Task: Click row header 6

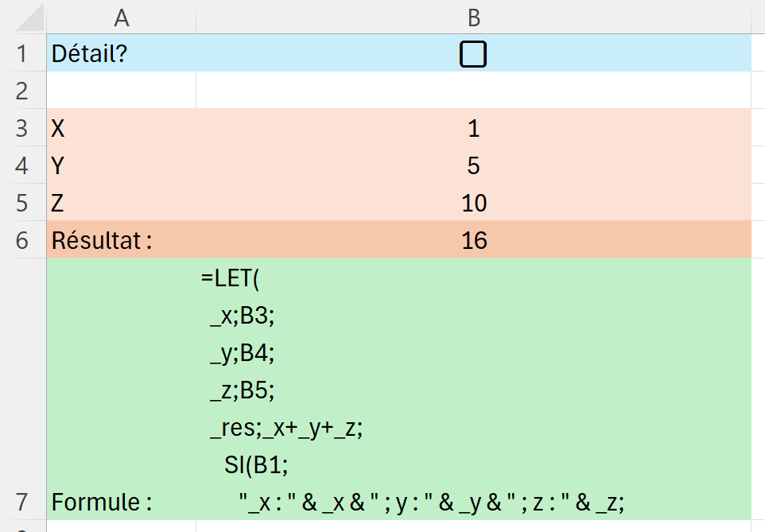Action: 22,239
